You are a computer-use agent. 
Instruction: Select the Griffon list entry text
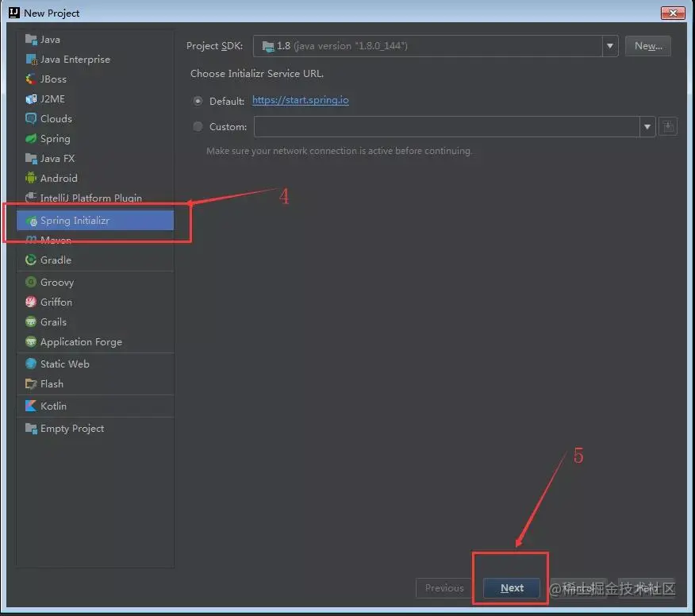tap(56, 302)
